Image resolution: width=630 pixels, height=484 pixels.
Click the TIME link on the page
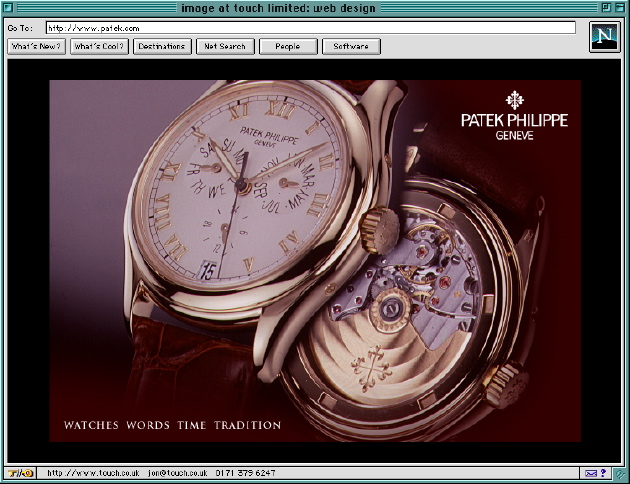point(192,425)
